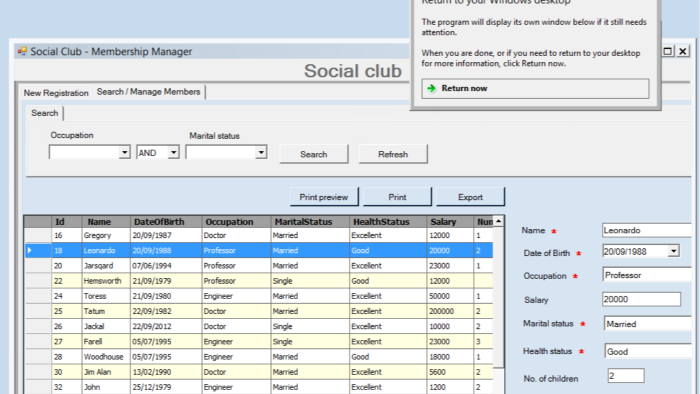Click the salary cell 50000
The width and height of the screenshot is (700, 394).
450,296
